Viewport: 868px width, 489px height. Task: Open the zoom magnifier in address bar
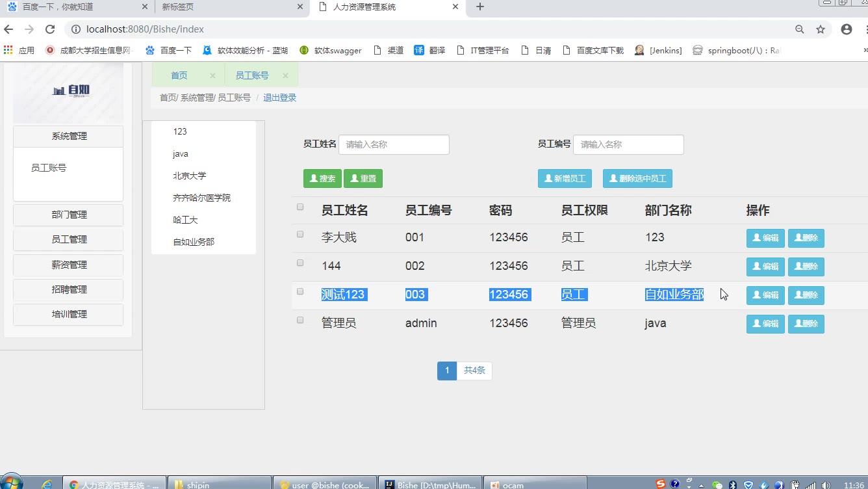pos(800,29)
